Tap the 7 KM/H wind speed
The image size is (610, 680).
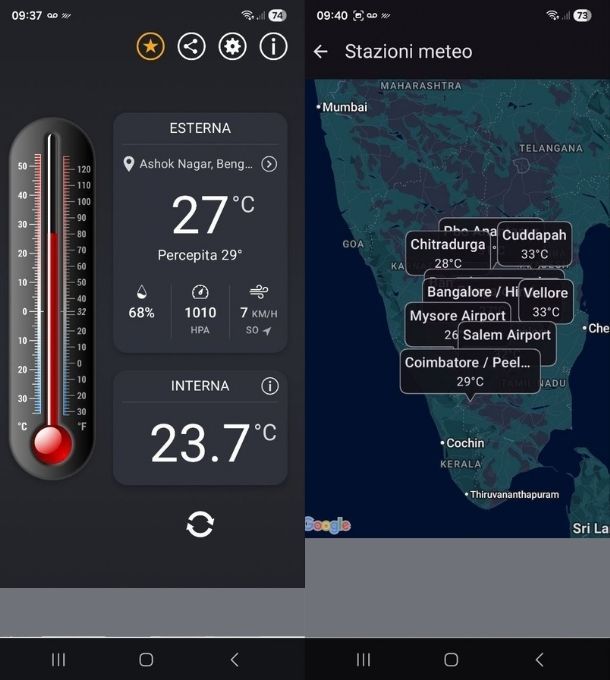(x=259, y=313)
